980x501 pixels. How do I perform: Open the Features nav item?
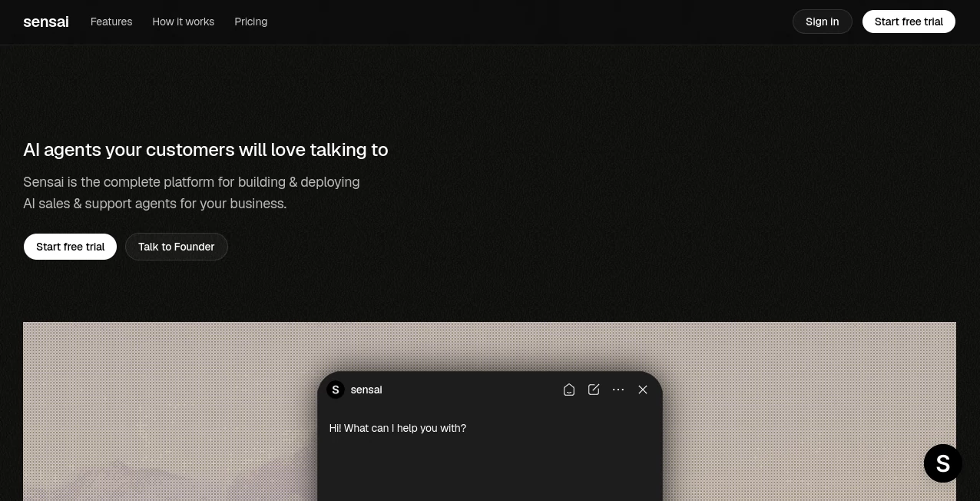[111, 22]
